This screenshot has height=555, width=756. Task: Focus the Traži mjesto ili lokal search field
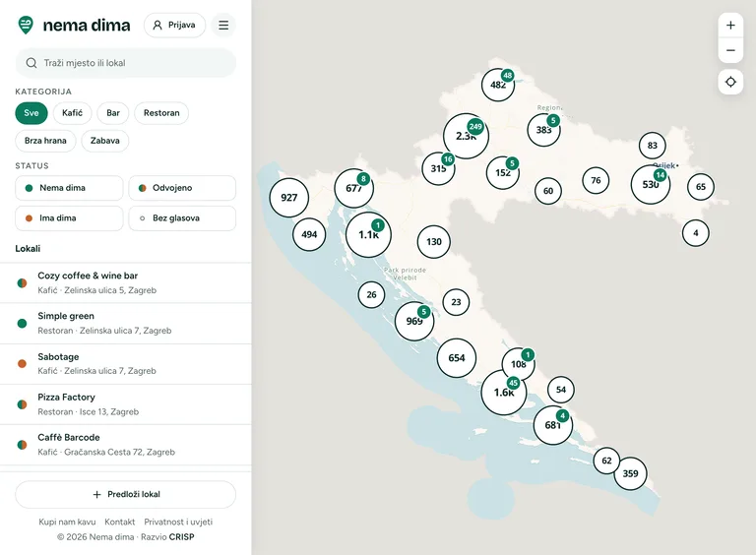pos(125,63)
